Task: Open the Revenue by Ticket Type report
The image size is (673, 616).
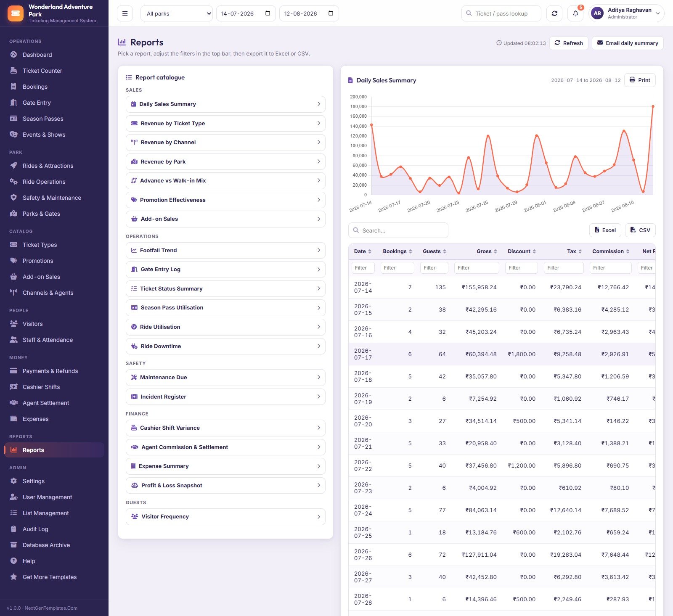Action: coord(225,123)
